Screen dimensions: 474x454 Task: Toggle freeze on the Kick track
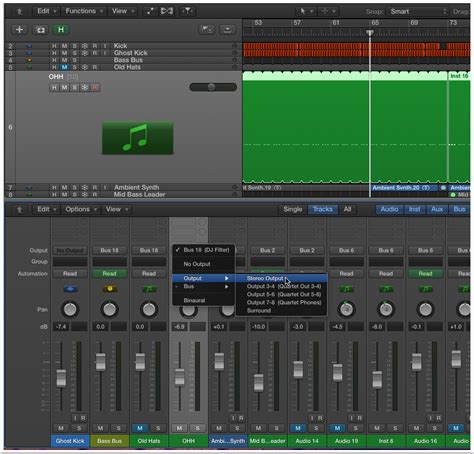click(85, 46)
